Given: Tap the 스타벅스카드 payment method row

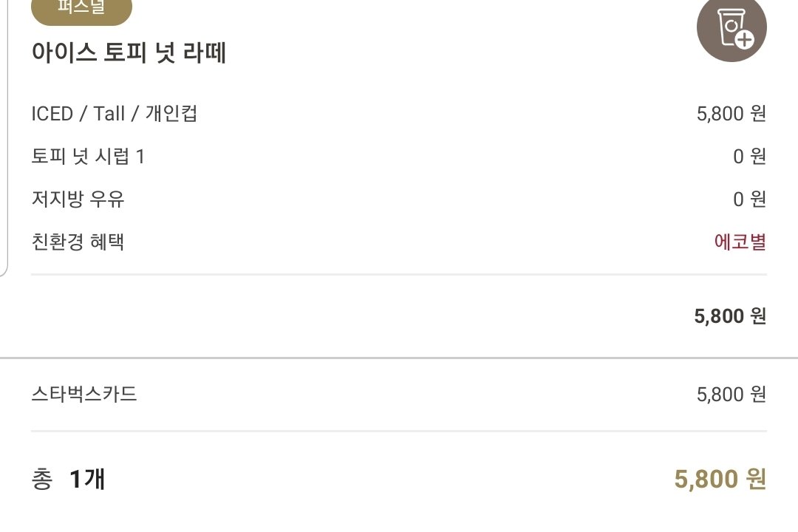Looking at the screenshot, I should 399,395.
